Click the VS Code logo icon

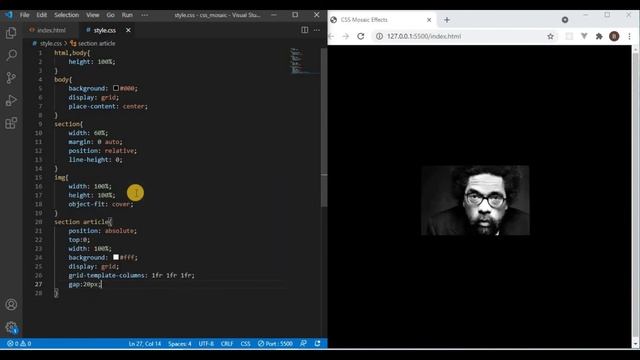click(9, 15)
